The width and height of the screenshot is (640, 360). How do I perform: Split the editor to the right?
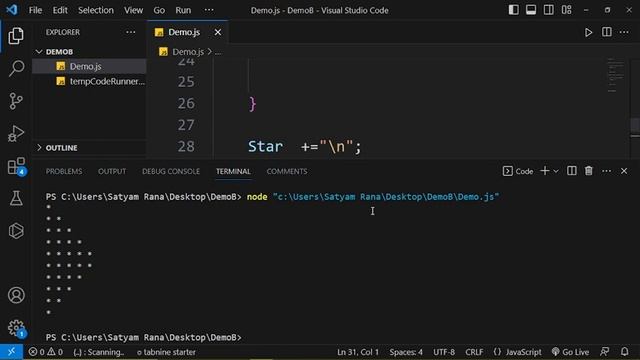click(607, 32)
